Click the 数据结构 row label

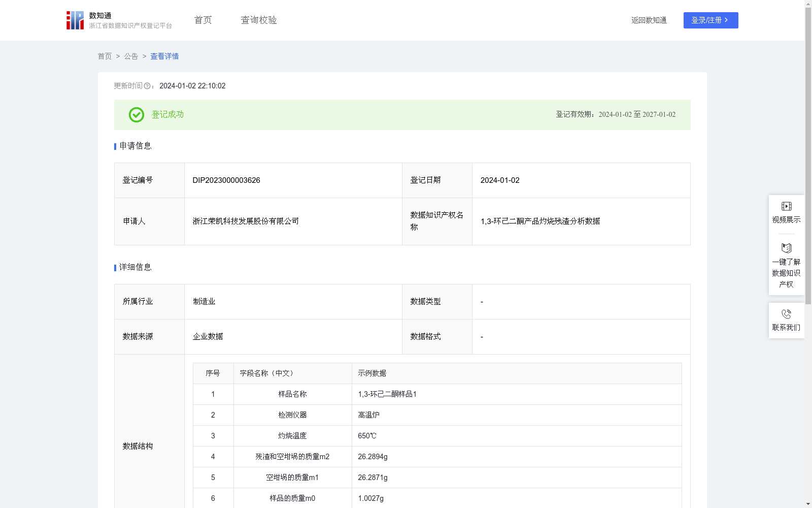click(x=138, y=447)
